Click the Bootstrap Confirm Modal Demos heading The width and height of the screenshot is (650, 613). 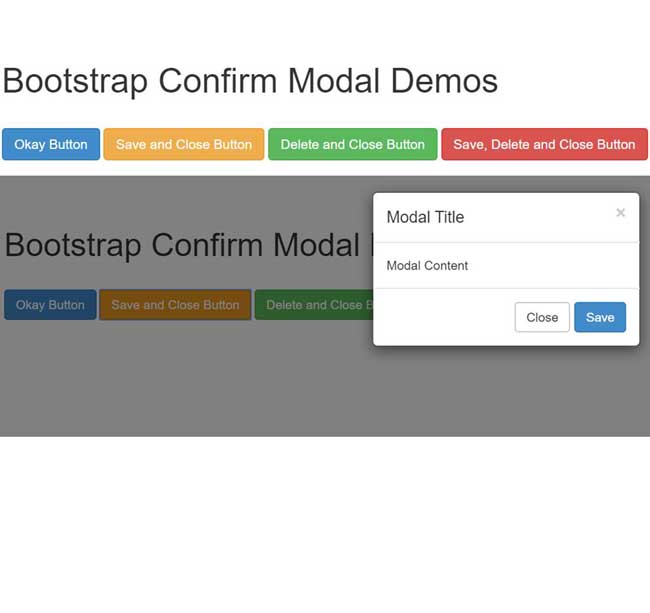[x=250, y=81]
